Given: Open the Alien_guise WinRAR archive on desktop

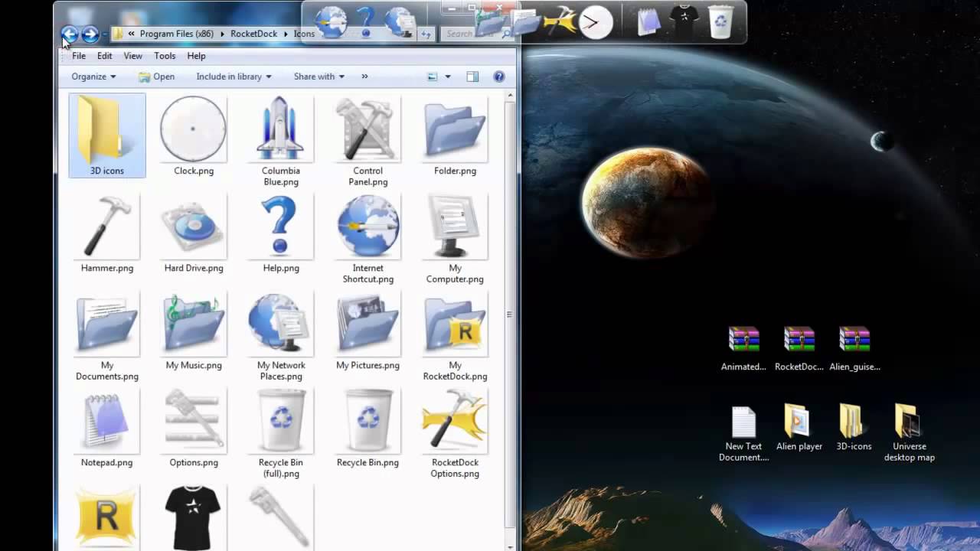Looking at the screenshot, I should (x=854, y=339).
